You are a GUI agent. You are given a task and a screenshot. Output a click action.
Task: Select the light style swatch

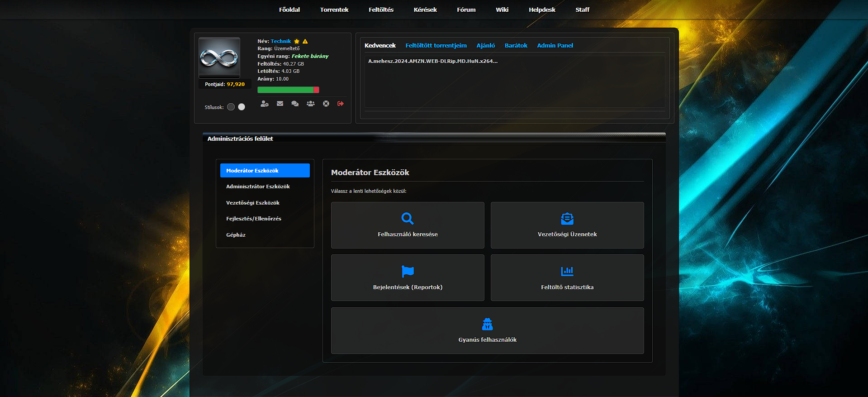242,107
